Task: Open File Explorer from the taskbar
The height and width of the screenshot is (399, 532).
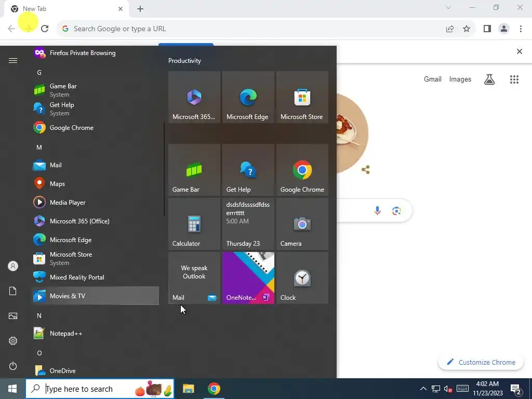Action: pos(188,389)
